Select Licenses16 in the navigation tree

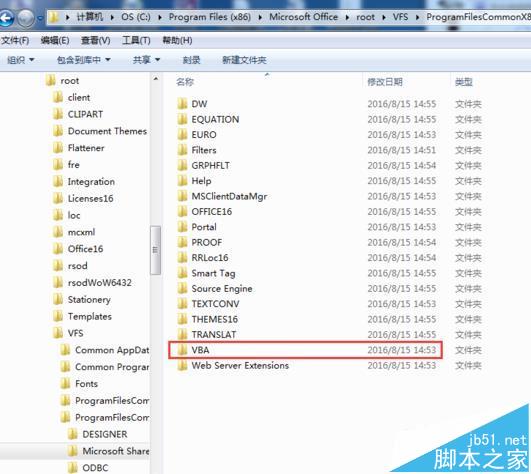pyautogui.click(x=90, y=198)
